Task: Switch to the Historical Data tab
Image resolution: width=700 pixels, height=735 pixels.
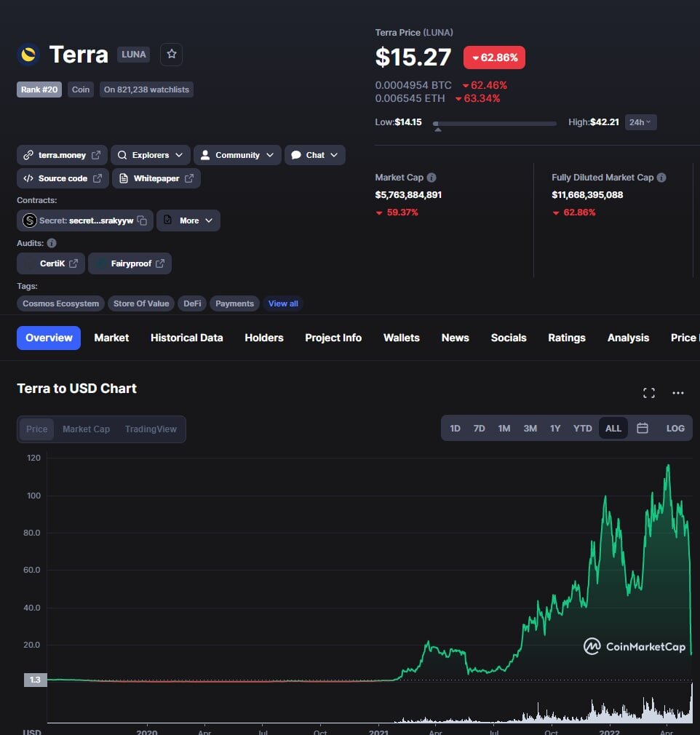Action: [186, 338]
